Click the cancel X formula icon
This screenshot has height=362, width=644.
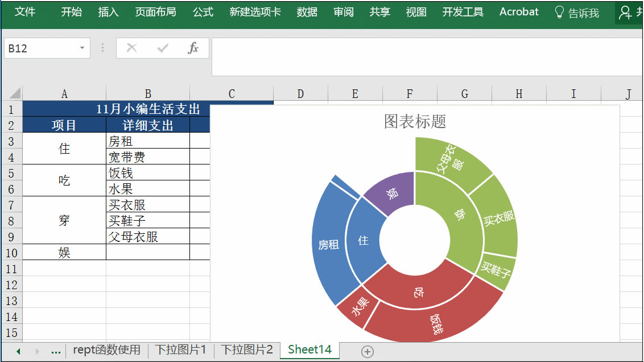131,48
